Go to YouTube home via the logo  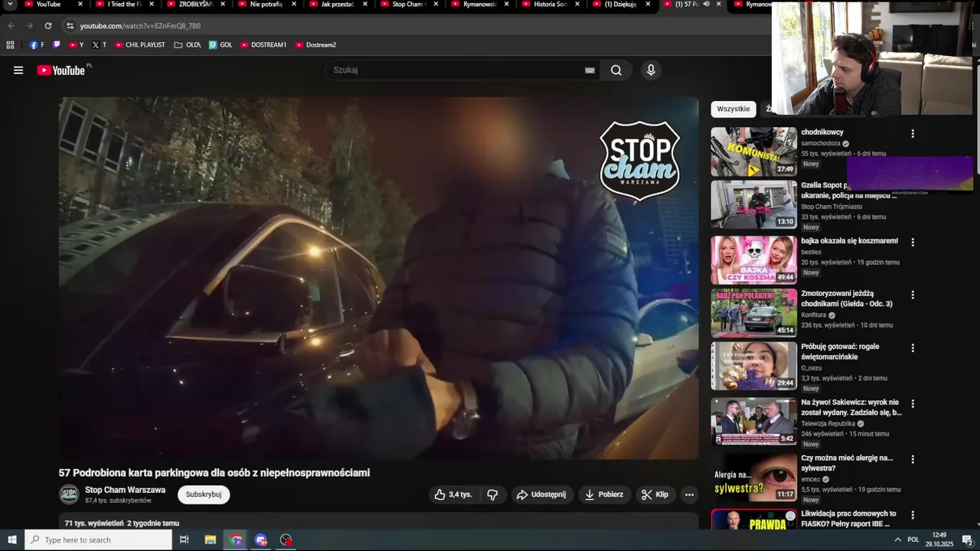point(61,70)
